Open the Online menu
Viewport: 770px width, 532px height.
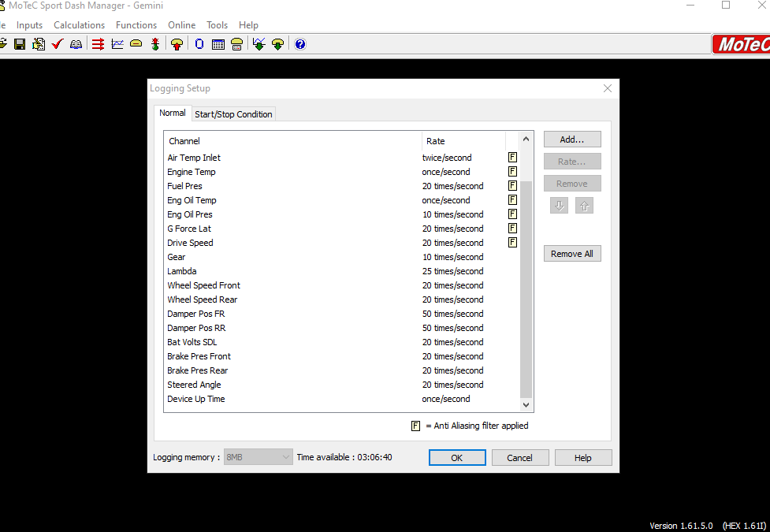(x=182, y=25)
